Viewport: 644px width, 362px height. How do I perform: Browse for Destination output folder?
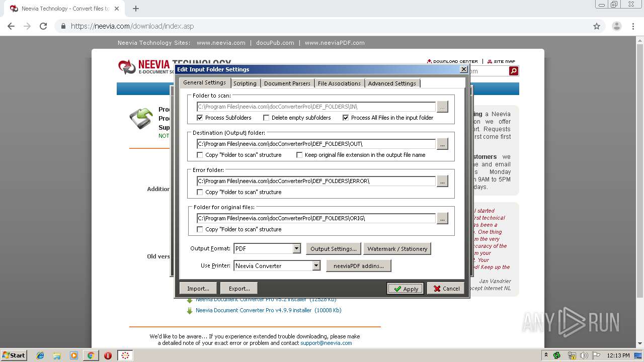442,144
